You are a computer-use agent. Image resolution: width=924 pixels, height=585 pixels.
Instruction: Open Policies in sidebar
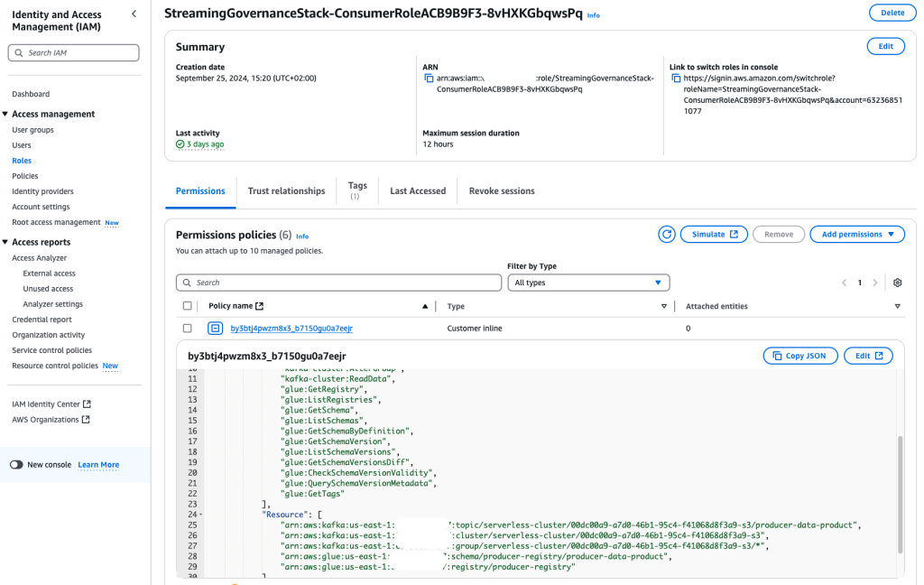tap(25, 176)
